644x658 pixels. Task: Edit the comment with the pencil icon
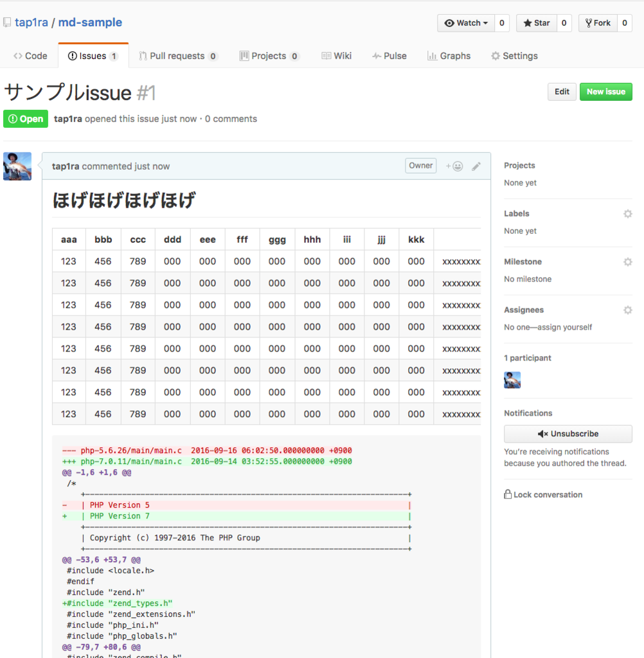[476, 166]
